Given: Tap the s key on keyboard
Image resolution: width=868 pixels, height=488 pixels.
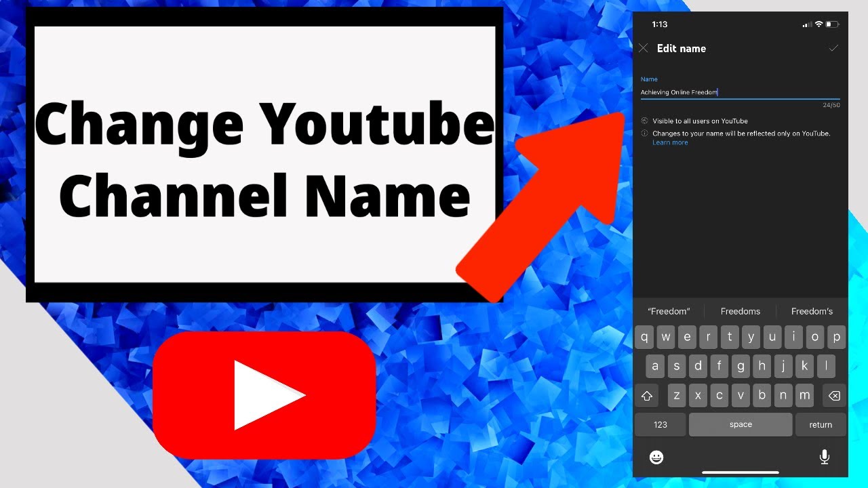Looking at the screenshot, I should point(676,366).
